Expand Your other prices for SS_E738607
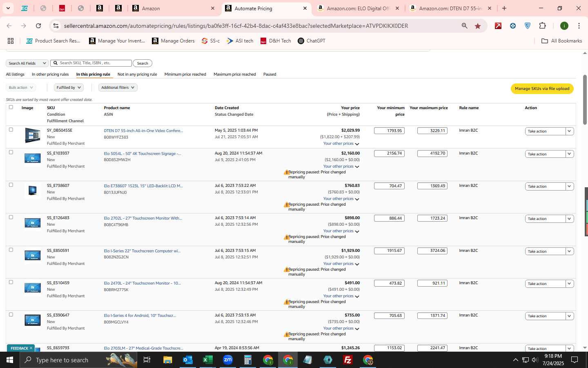Image resolution: width=588 pixels, height=368 pixels. coord(341,199)
